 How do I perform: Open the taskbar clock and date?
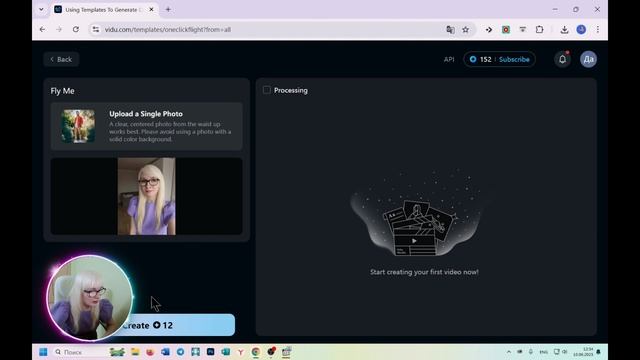pos(583,352)
